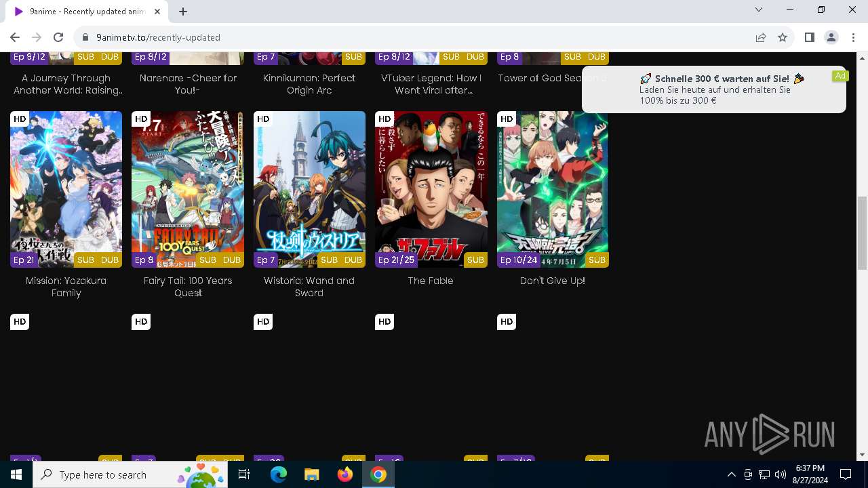
Task: Open the volume control in tray
Action: 781,474
